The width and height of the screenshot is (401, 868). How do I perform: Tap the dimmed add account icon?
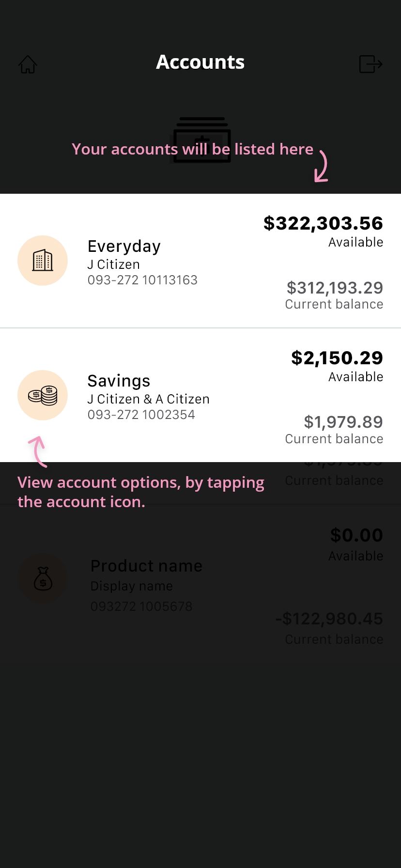tap(201, 140)
